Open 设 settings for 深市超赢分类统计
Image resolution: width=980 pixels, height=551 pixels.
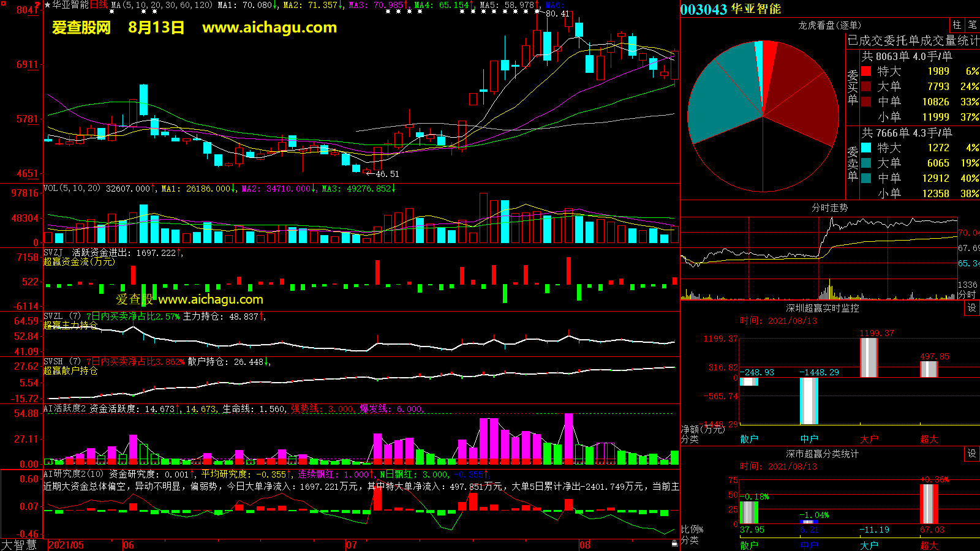(x=972, y=454)
